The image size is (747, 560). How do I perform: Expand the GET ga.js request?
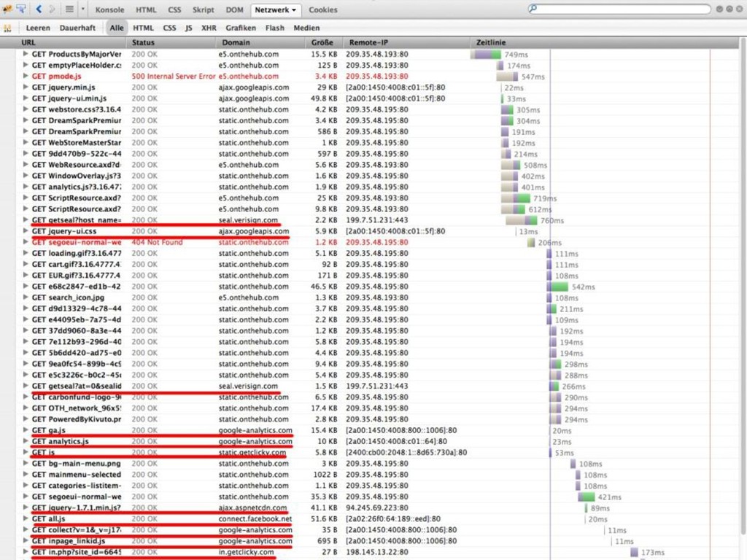[x=26, y=430]
